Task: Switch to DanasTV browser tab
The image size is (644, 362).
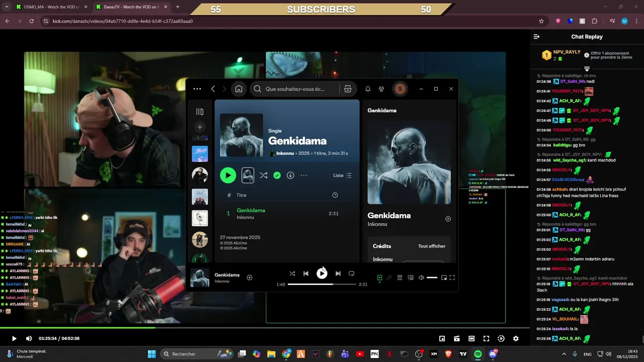Action: 131,7
